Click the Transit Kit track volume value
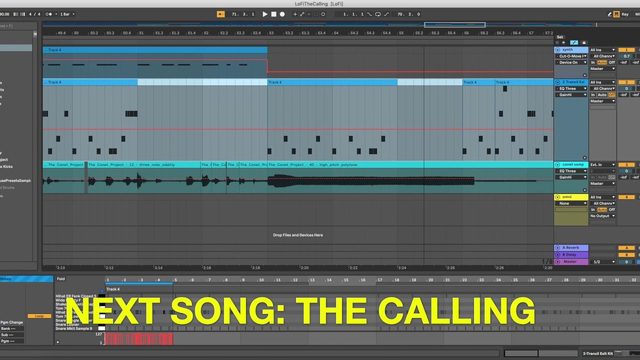 627,89
